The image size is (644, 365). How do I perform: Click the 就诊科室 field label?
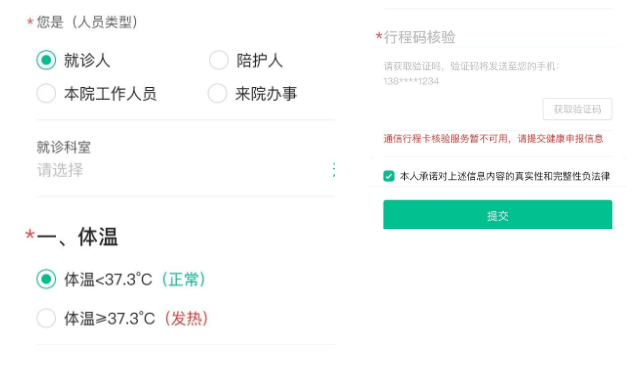[64, 147]
